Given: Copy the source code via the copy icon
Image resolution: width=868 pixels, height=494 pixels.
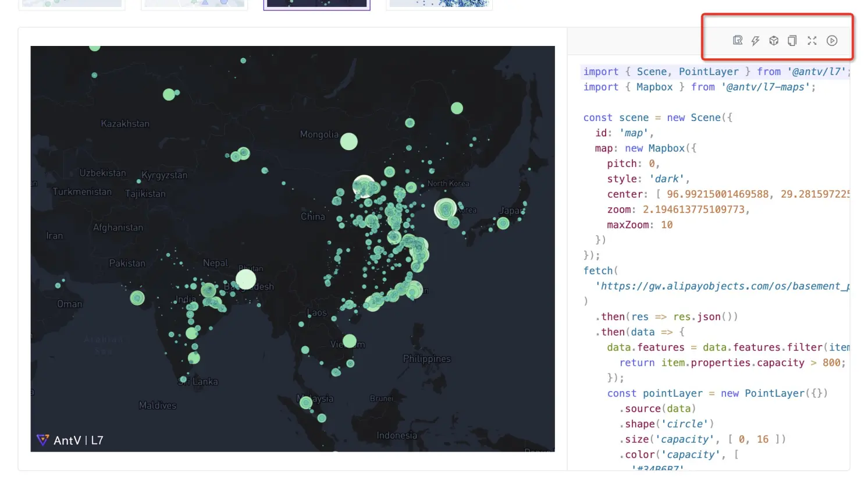Looking at the screenshot, I should pos(792,41).
